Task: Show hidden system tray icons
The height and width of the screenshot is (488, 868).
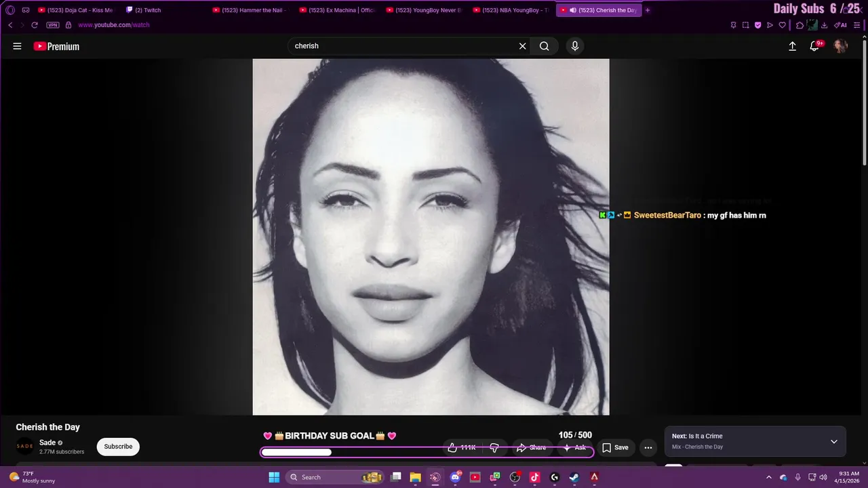Action: pyautogui.click(x=768, y=477)
